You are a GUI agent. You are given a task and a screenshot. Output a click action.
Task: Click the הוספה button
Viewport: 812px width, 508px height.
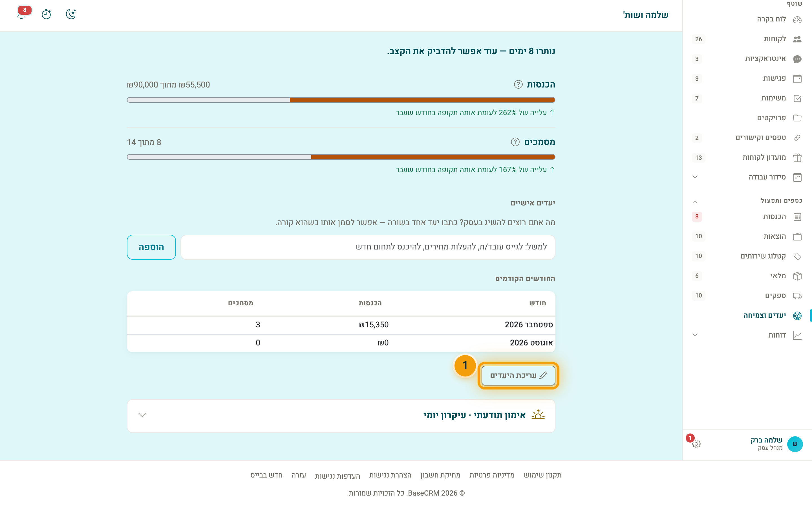(151, 247)
